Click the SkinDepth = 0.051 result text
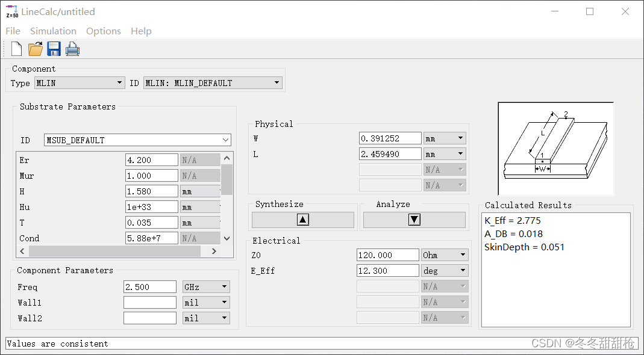 pos(524,247)
